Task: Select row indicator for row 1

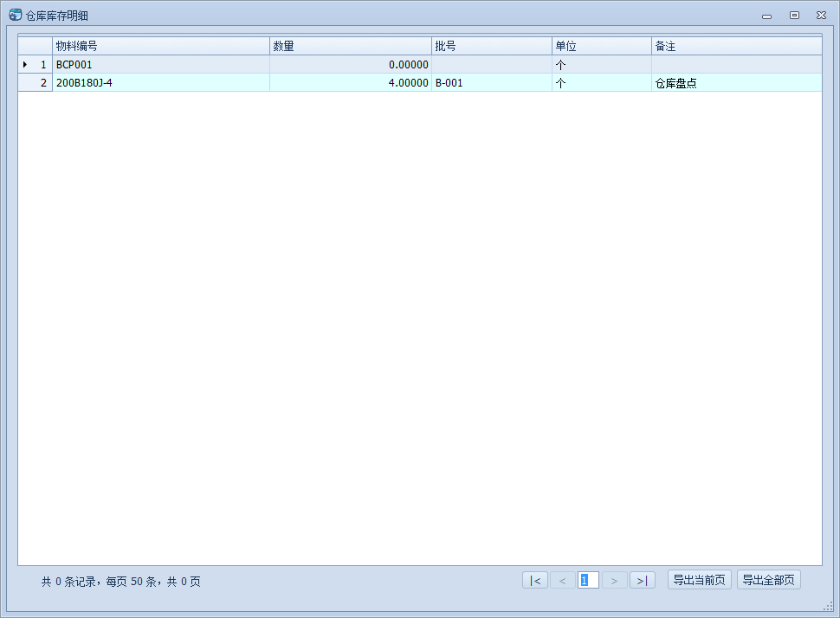Action: tap(35, 65)
